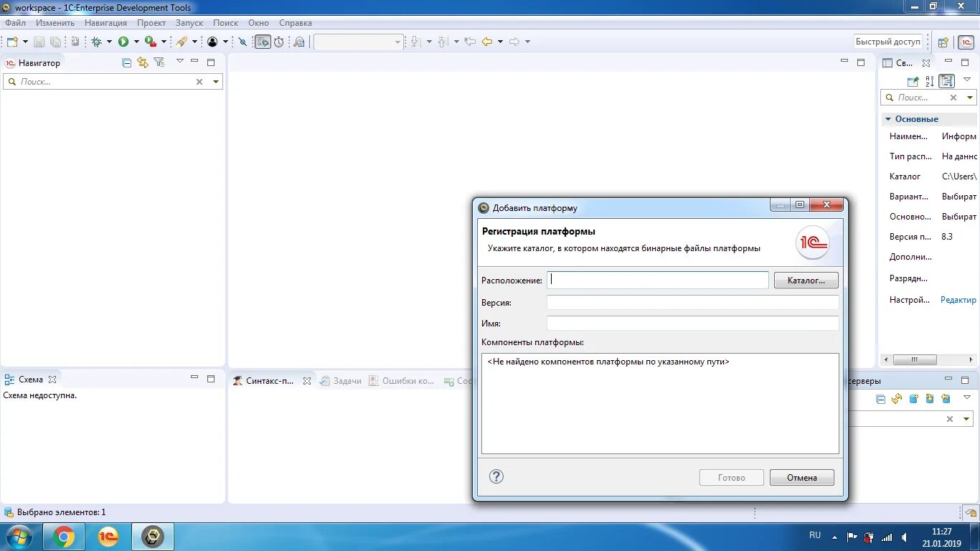Click the Save All toolbar icon
Viewport: 980px width, 551px height.
tap(55, 42)
